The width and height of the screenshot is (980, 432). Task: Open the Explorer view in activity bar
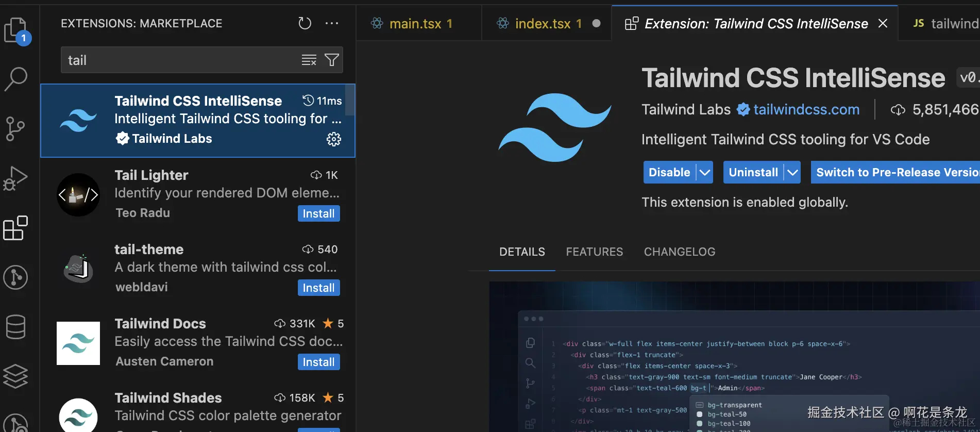tap(16, 31)
